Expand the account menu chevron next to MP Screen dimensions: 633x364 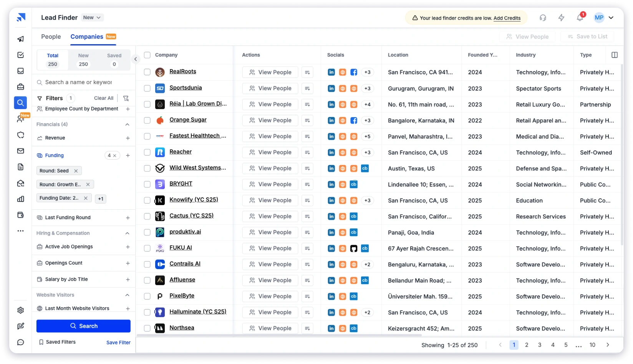tap(611, 17)
